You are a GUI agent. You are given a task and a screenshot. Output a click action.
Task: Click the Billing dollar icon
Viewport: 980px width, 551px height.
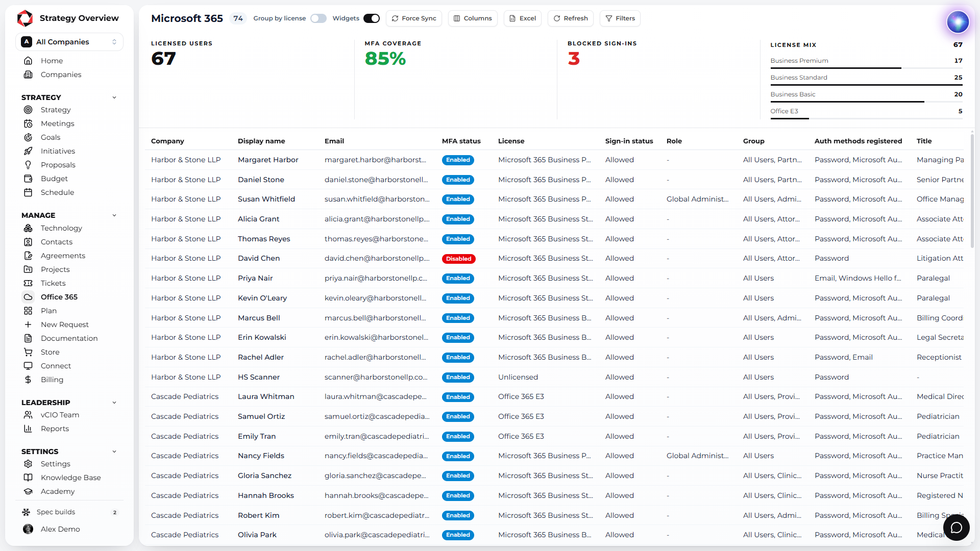(x=28, y=380)
